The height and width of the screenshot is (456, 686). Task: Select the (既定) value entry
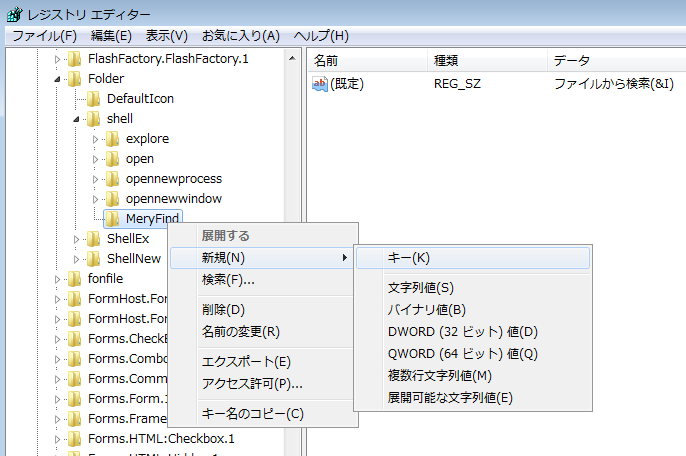point(346,84)
